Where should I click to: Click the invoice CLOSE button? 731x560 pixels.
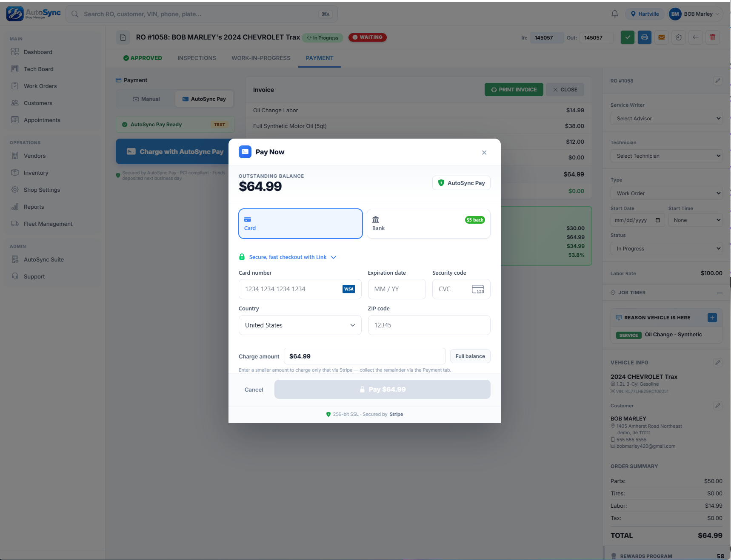pos(565,90)
